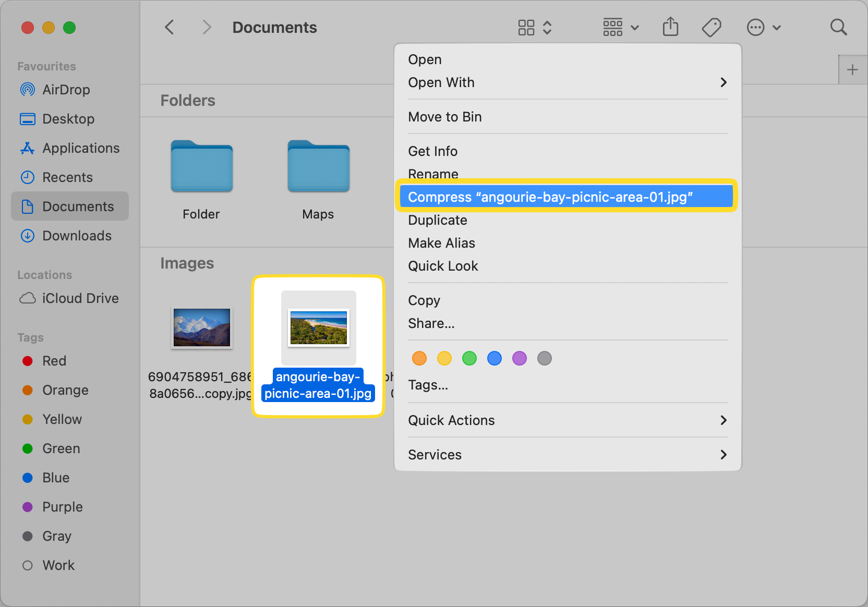Choose Duplicate from the context menu
The width and height of the screenshot is (868, 607).
click(x=437, y=220)
